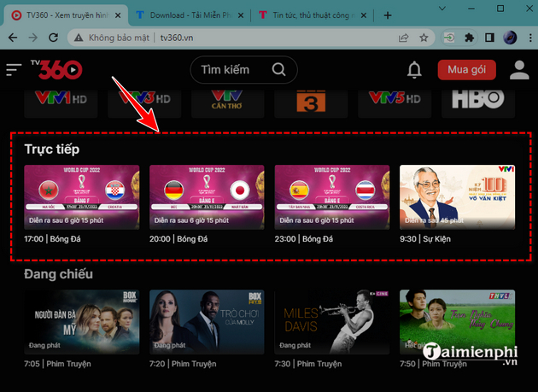Click the green download manager extension icon
The width and height of the screenshot is (538, 392).
click(x=449, y=38)
